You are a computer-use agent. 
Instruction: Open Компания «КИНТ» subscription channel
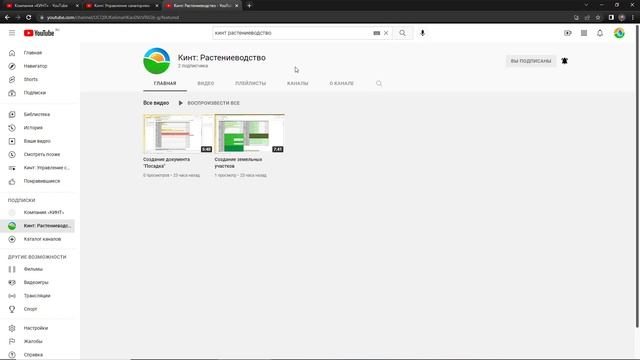click(x=37, y=213)
